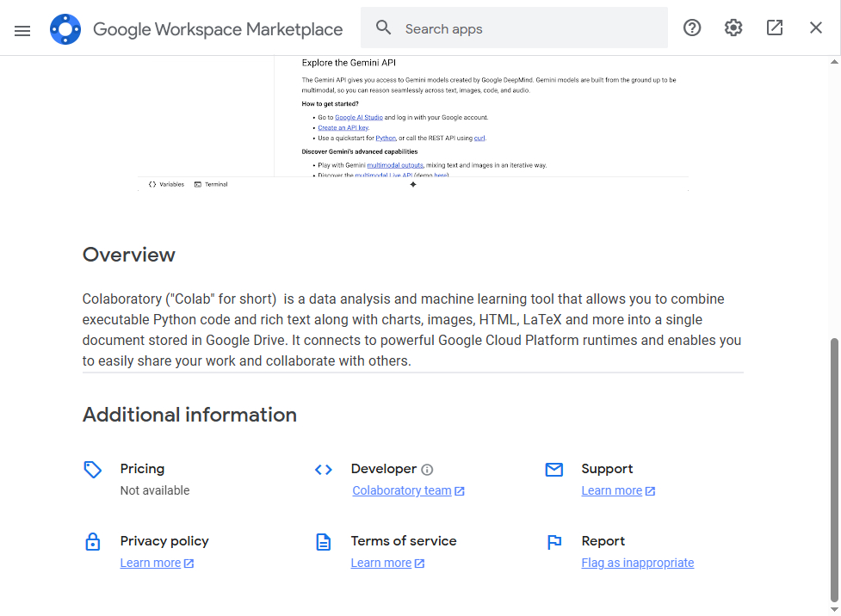Click the Pricing tag icon
The width and height of the screenshot is (841, 616).
[93, 470]
